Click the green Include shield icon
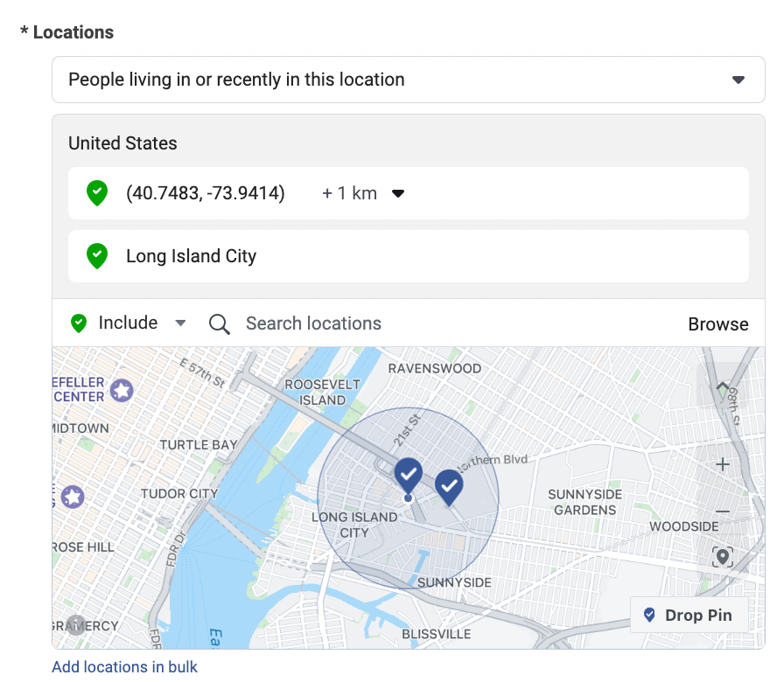 pyautogui.click(x=79, y=324)
